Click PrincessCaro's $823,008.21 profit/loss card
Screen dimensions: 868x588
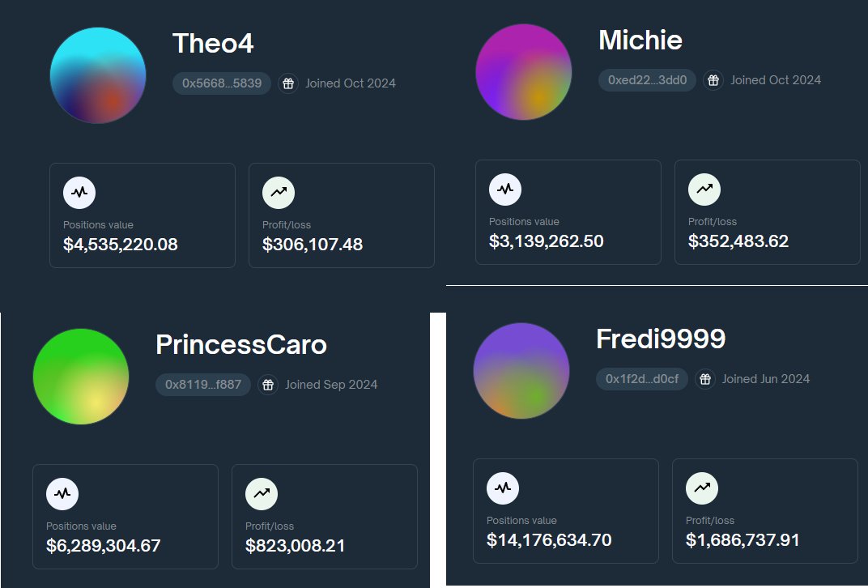coord(325,517)
